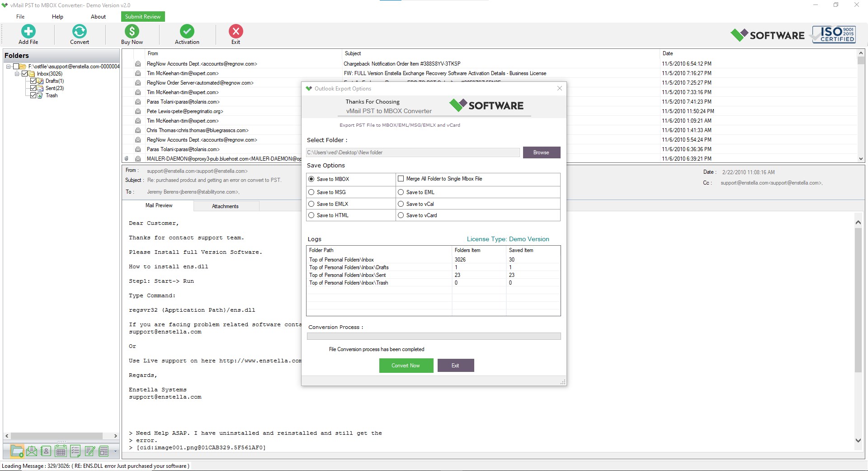Click the Drafts folder icon in tree
Image resolution: width=868 pixels, height=471 pixels.
[40, 81]
